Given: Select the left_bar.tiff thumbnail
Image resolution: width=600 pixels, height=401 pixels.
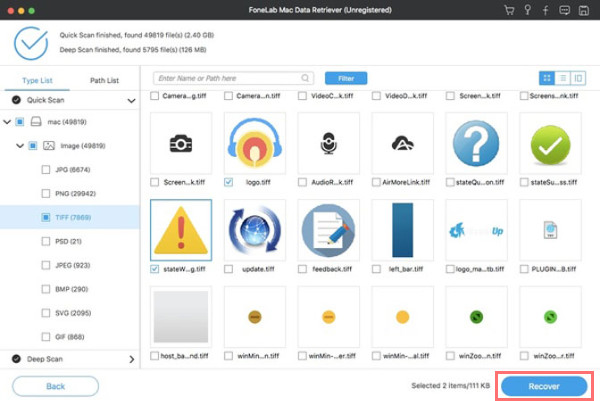Looking at the screenshot, I should point(403,230).
